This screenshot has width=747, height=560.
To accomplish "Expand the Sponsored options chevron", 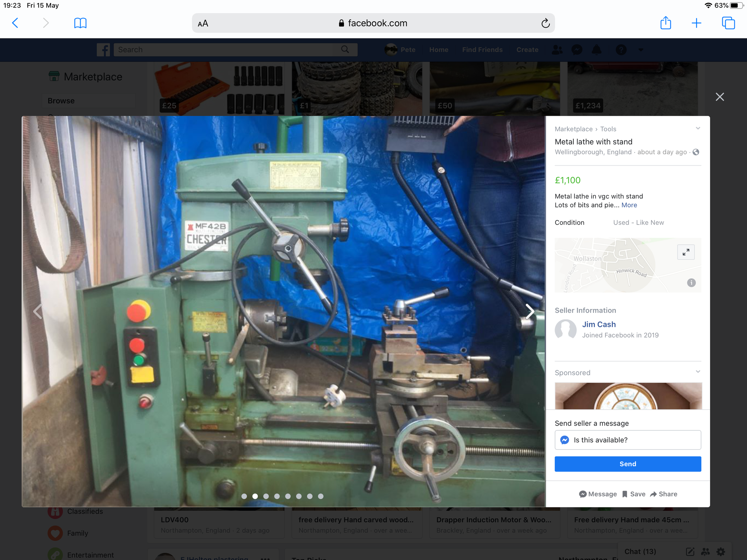I will point(698,372).
